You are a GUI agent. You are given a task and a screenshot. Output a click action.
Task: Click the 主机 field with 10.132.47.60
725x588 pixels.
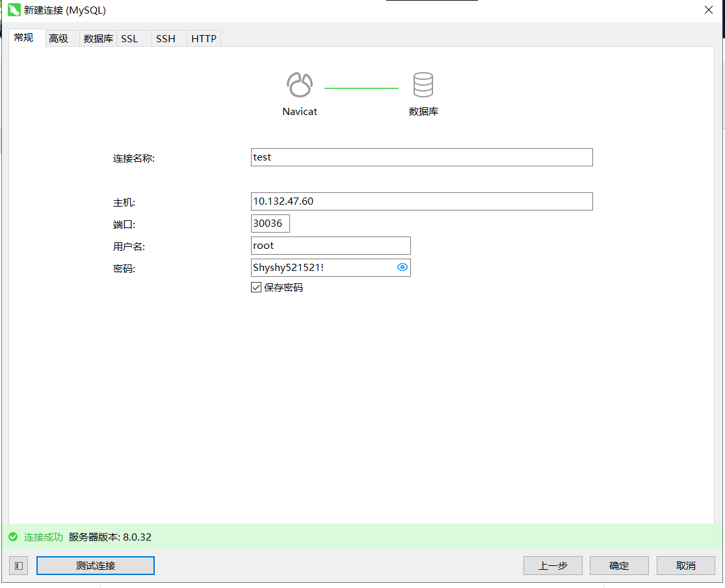(x=422, y=201)
